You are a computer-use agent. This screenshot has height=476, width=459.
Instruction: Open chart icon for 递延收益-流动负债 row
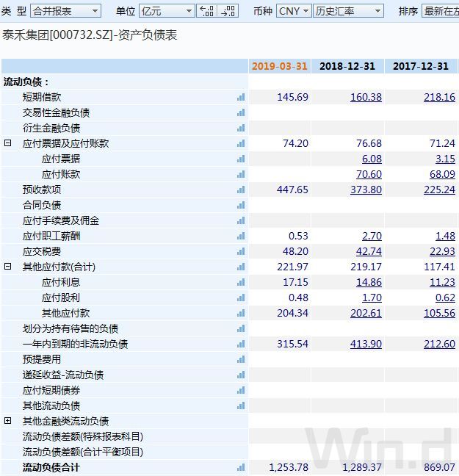coord(241,375)
